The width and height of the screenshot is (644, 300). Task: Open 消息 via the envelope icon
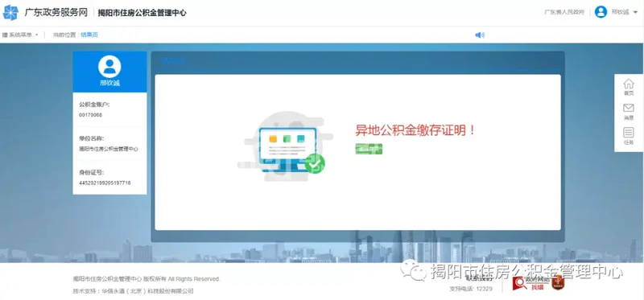[x=629, y=112]
